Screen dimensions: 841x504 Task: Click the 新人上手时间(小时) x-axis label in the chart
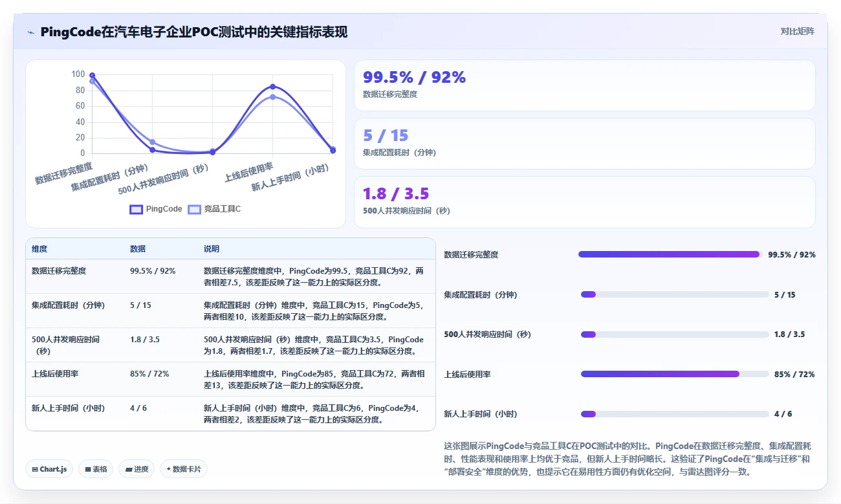point(290,178)
